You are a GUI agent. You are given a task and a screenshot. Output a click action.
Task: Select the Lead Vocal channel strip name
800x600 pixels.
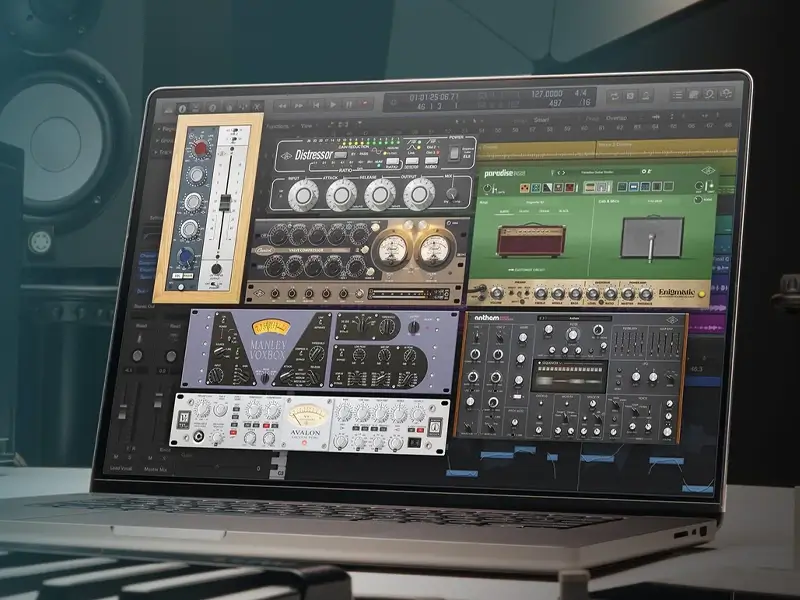121,468
